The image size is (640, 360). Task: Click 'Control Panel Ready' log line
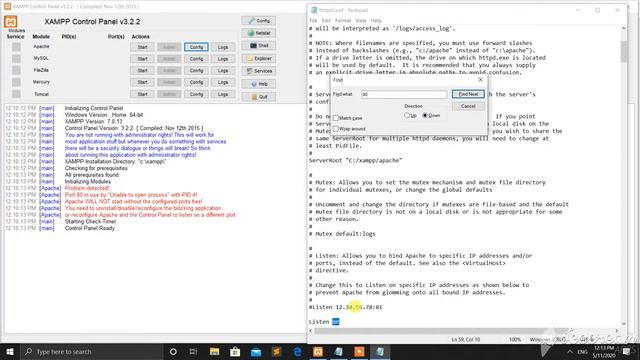pos(90,228)
